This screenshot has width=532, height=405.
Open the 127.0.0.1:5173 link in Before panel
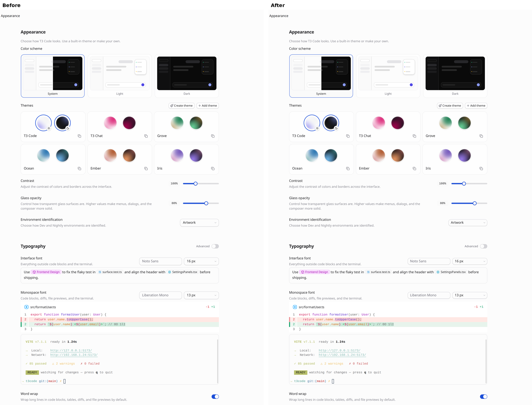(x=71, y=351)
